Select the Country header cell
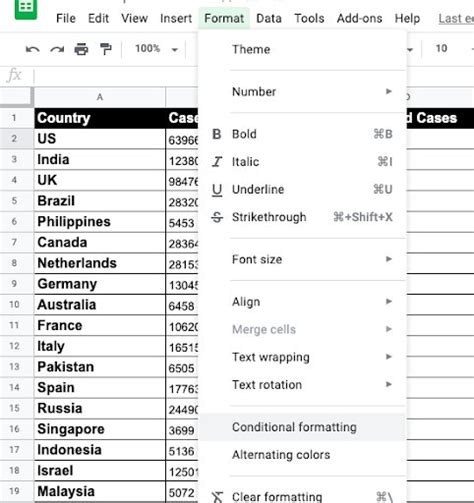Image resolution: width=474 pixels, height=503 pixels. (100, 118)
